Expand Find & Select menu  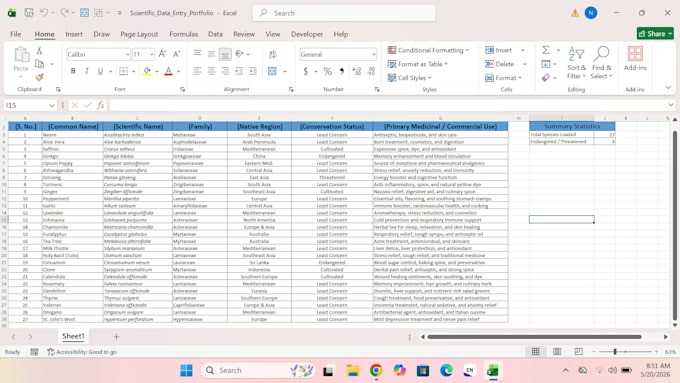pos(602,63)
